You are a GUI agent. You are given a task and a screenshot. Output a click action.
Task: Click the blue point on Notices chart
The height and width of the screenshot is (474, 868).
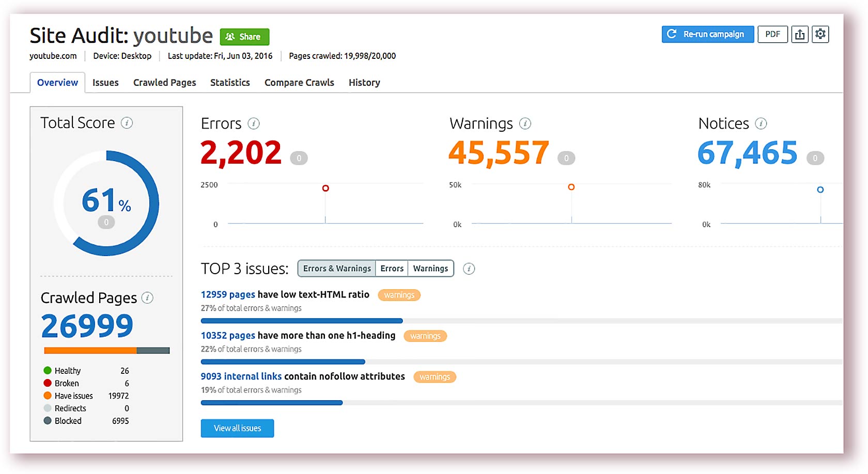coord(820,189)
